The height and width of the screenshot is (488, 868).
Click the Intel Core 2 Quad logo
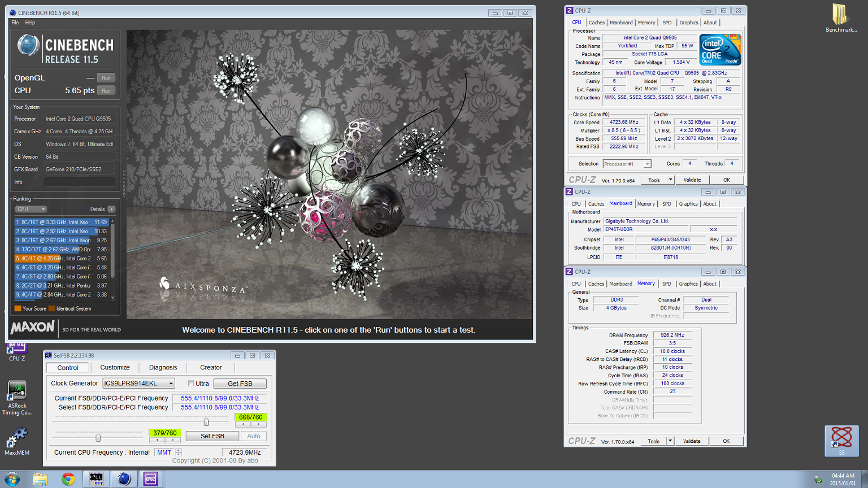pos(720,50)
